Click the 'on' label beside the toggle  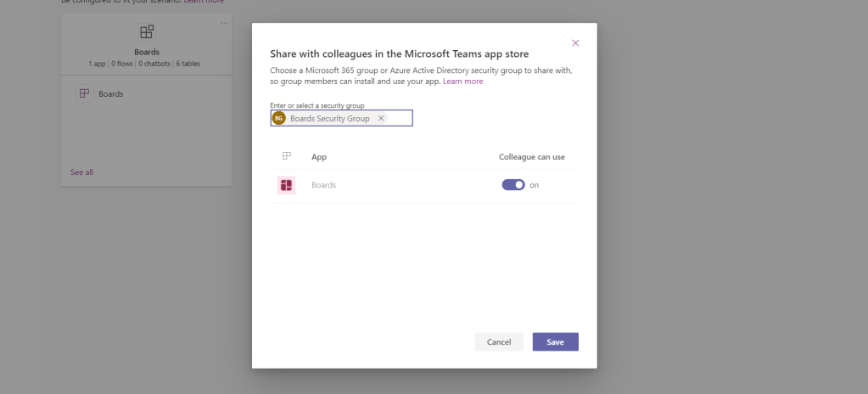click(535, 185)
